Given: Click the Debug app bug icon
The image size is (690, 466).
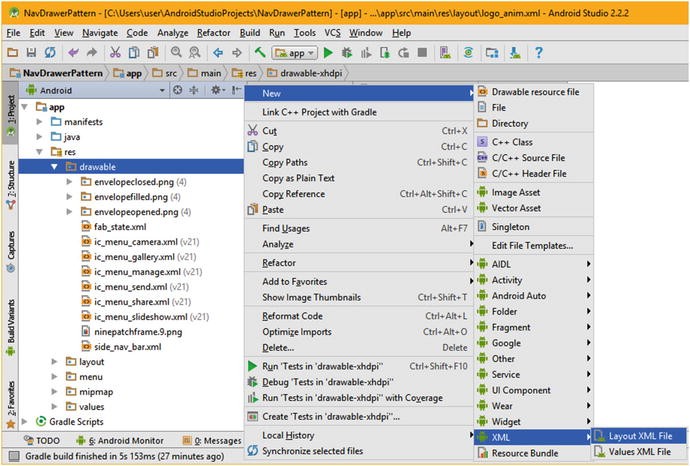Looking at the screenshot, I should point(347,53).
